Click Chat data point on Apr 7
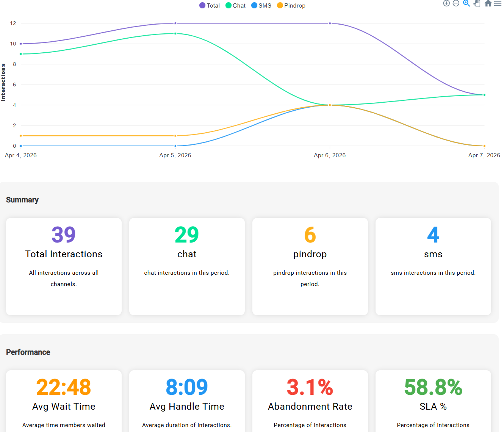This screenshot has width=504, height=432. coord(484,95)
